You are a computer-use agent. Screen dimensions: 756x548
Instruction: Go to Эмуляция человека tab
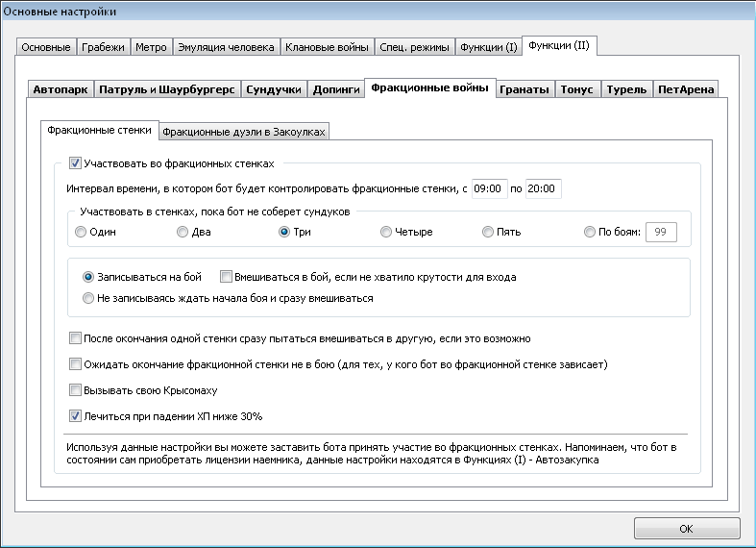(226, 47)
